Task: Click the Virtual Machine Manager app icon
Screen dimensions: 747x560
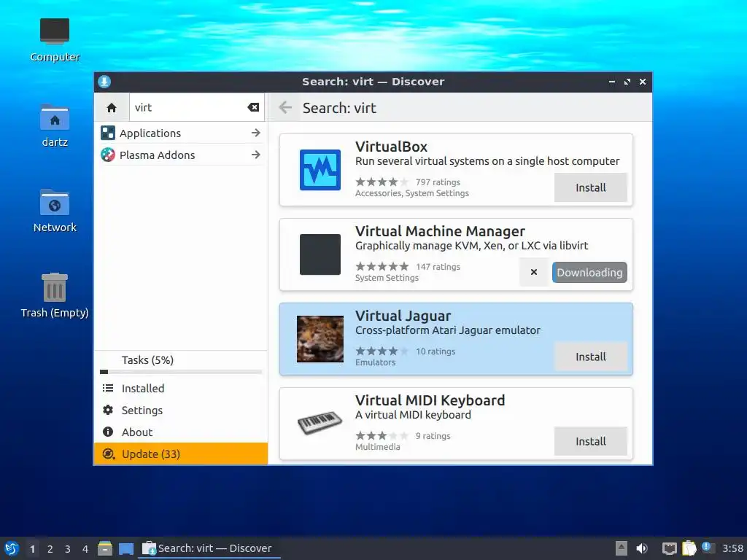Action: point(320,254)
